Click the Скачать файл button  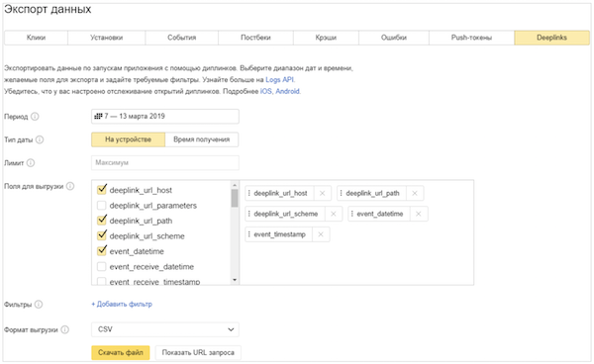(121, 353)
